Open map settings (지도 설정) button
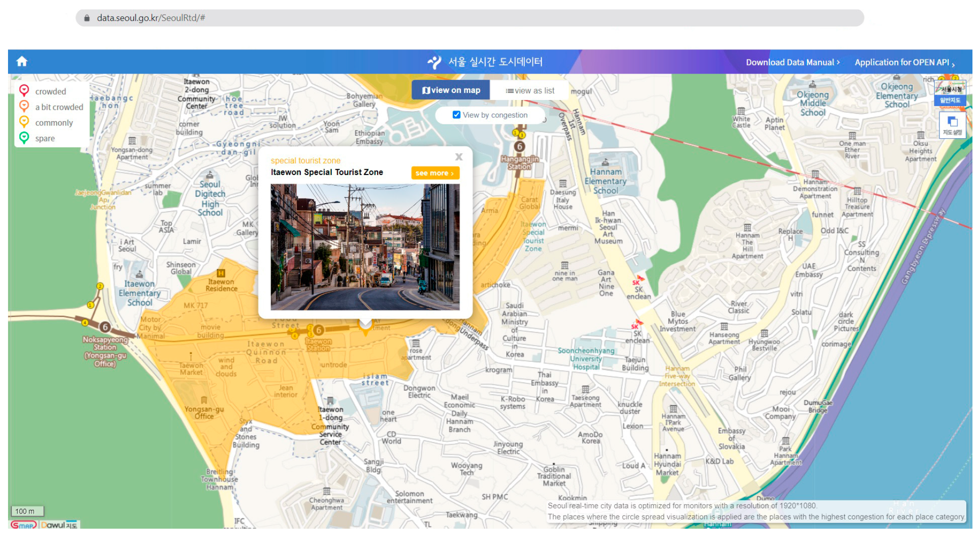980x540 pixels. point(952,125)
